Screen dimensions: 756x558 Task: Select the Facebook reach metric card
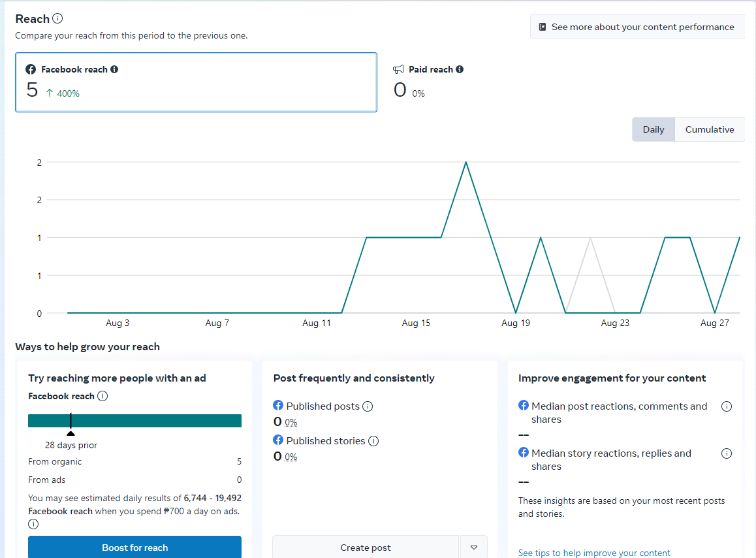[196, 82]
